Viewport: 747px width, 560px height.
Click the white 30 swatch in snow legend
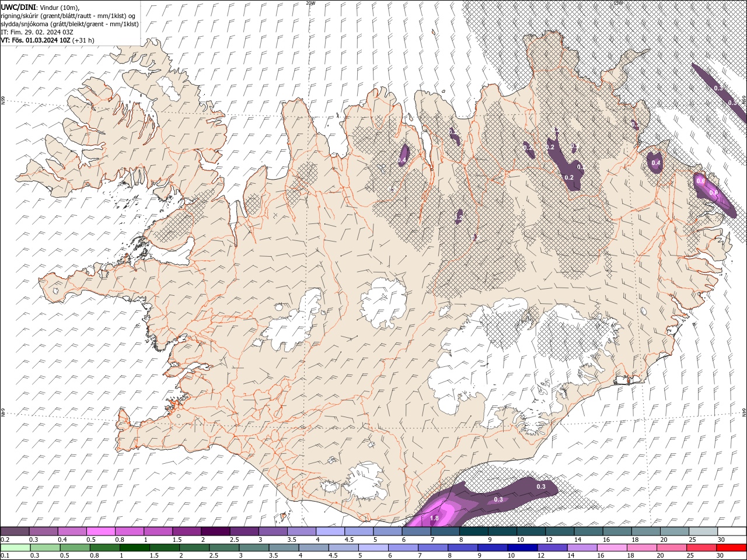pyautogui.click(x=732, y=531)
